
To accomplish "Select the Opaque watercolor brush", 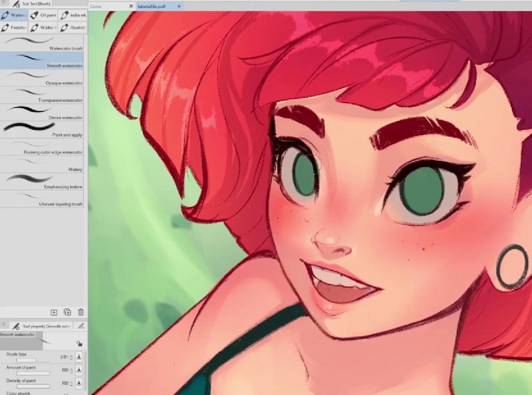I will [x=44, y=78].
